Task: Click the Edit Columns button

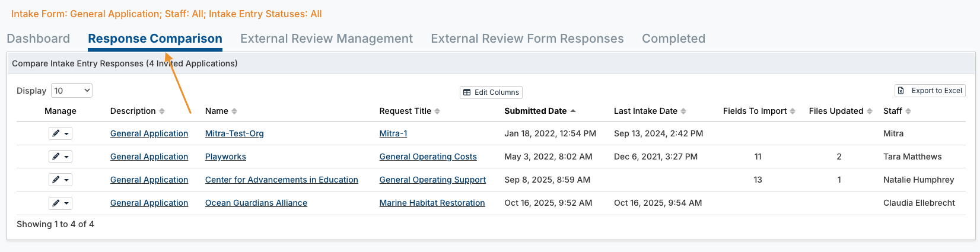Action: [491, 92]
